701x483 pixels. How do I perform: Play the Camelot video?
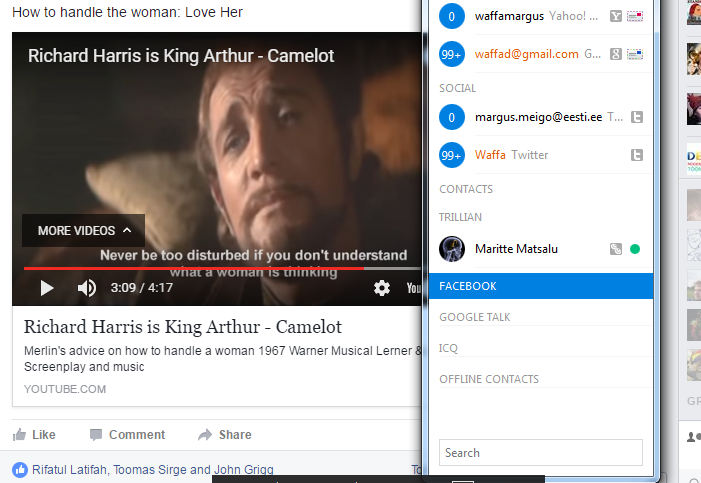click(47, 288)
